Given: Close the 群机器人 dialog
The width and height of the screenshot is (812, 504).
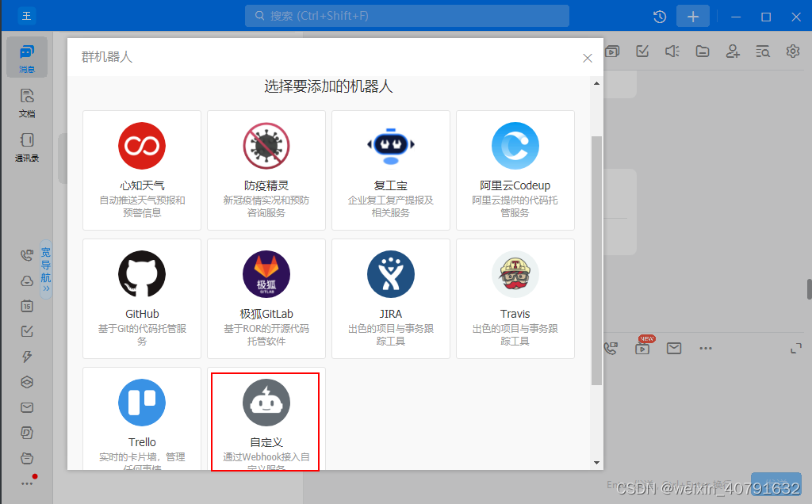Looking at the screenshot, I should [x=588, y=58].
